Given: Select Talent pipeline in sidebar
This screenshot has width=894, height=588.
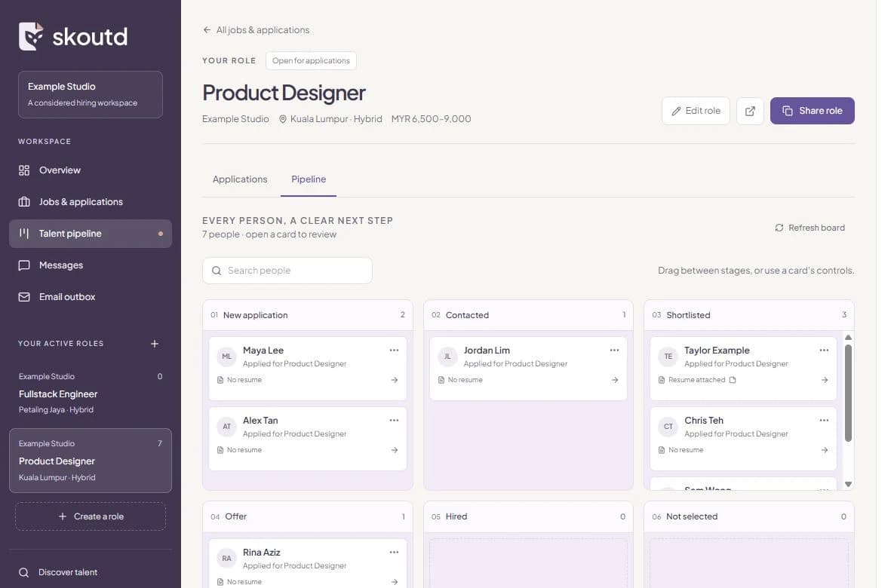Looking at the screenshot, I should point(91,234).
